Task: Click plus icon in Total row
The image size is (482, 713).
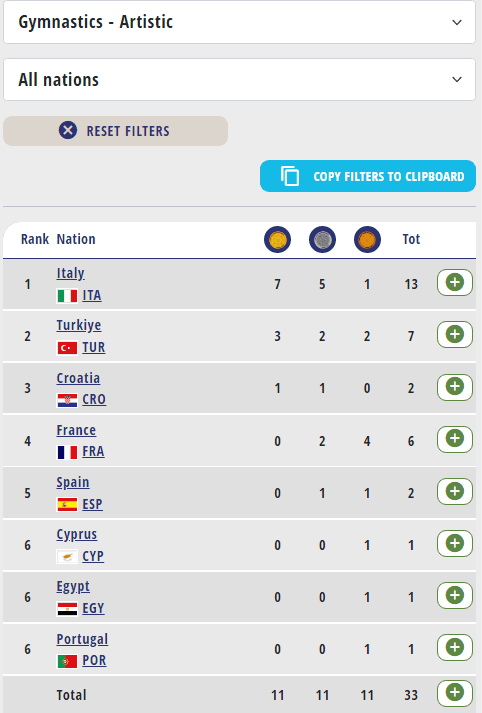Action: point(455,693)
